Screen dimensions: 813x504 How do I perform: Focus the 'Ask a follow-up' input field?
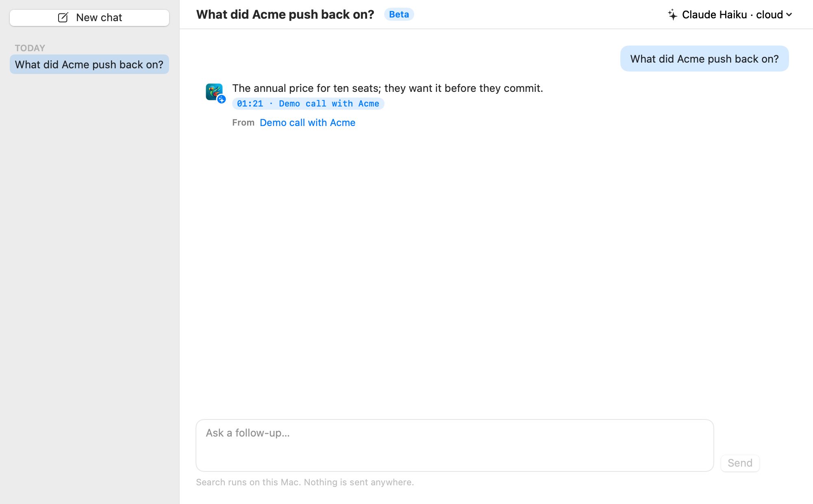(x=454, y=445)
